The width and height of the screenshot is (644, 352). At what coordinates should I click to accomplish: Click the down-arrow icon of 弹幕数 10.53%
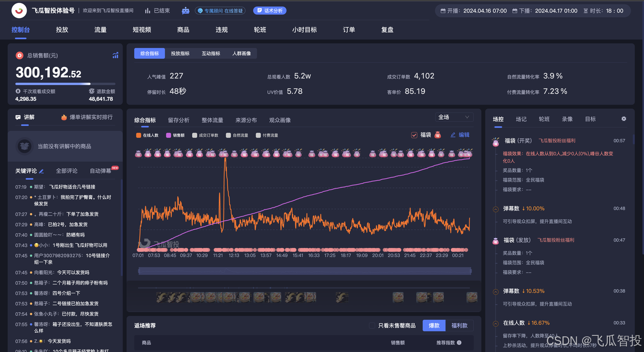pyautogui.click(x=524, y=291)
